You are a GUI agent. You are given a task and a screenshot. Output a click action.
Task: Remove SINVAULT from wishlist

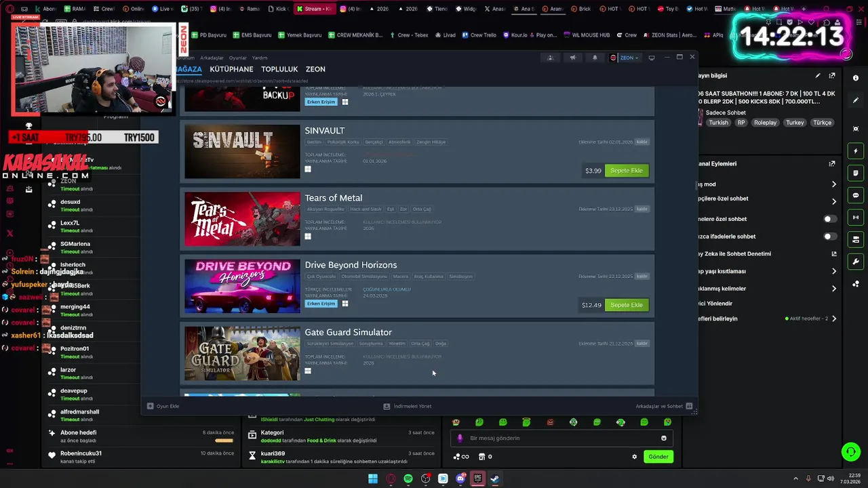[x=642, y=142]
